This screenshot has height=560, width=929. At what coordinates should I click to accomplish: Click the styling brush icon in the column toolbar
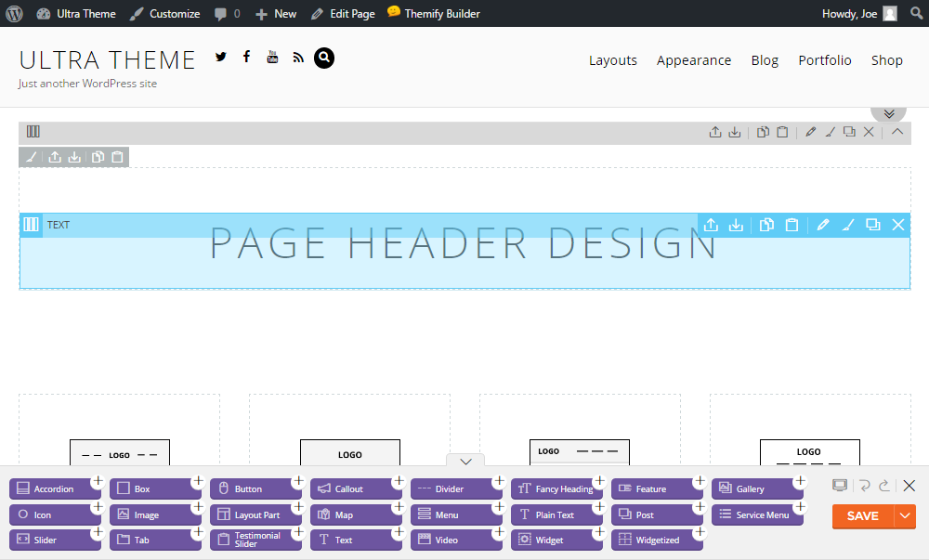pos(31,157)
